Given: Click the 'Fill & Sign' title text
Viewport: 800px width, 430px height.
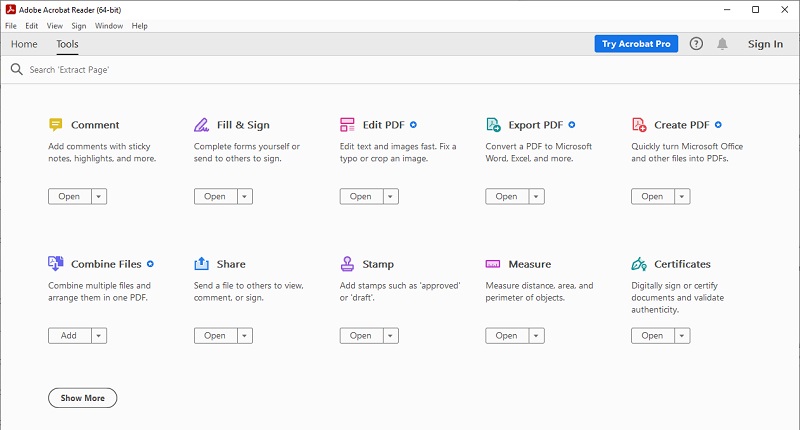Looking at the screenshot, I should pyautogui.click(x=243, y=125).
